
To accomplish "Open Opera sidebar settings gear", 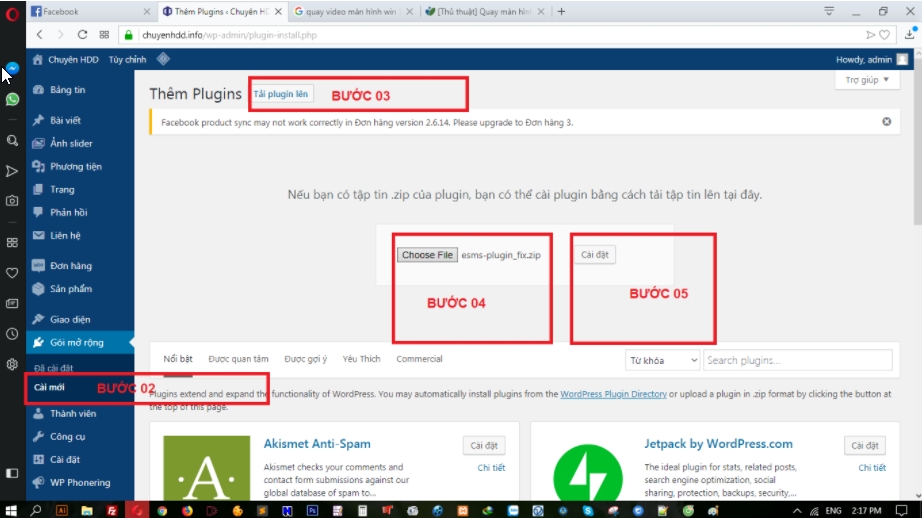I will pos(12,364).
